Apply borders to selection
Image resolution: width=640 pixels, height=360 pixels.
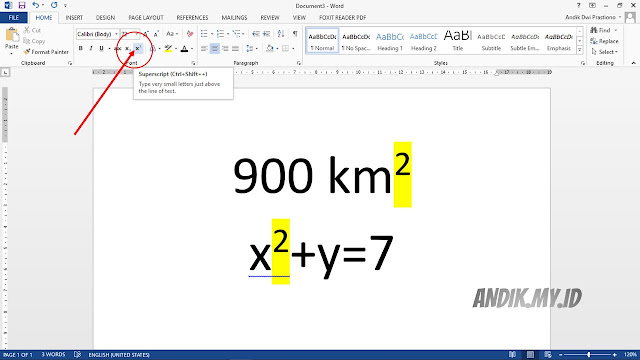coord(285,49)
